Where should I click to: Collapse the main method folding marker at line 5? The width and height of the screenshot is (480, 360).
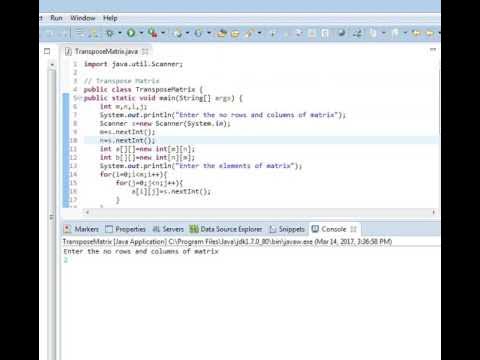click(x=79, y=98)
